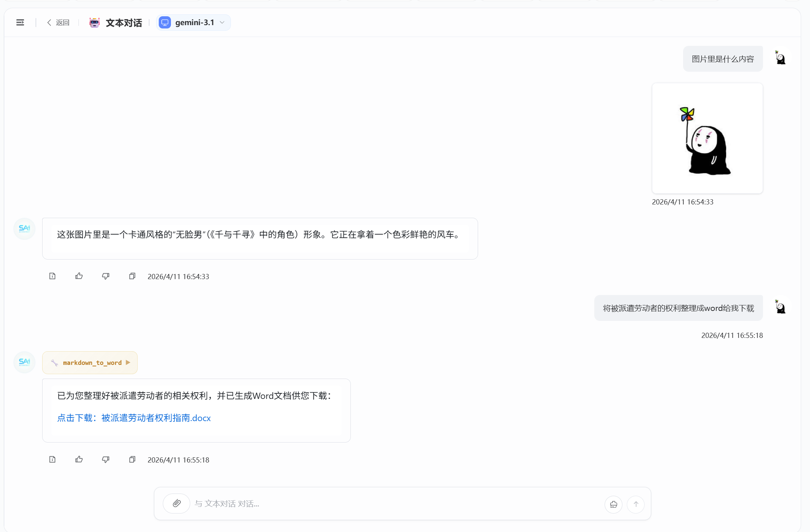Open the gemini-3.1 model dropdown

[193, 23]
